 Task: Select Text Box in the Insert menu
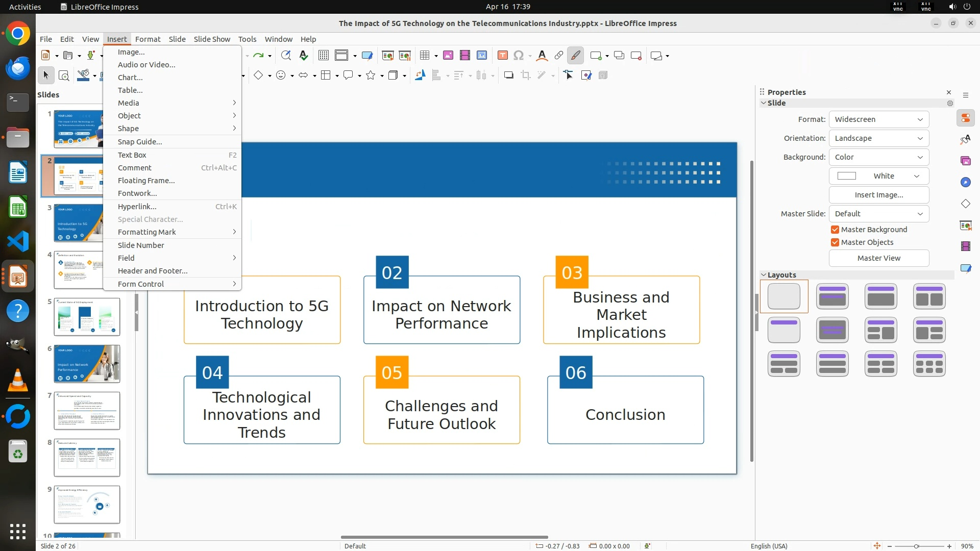pyautogui.click(x=132, y=155)
